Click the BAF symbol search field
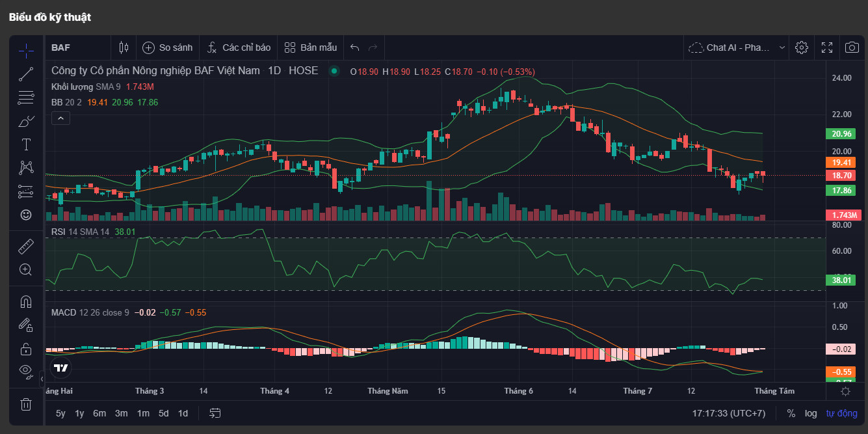868x434 pixels. click(x=78, y=47)
